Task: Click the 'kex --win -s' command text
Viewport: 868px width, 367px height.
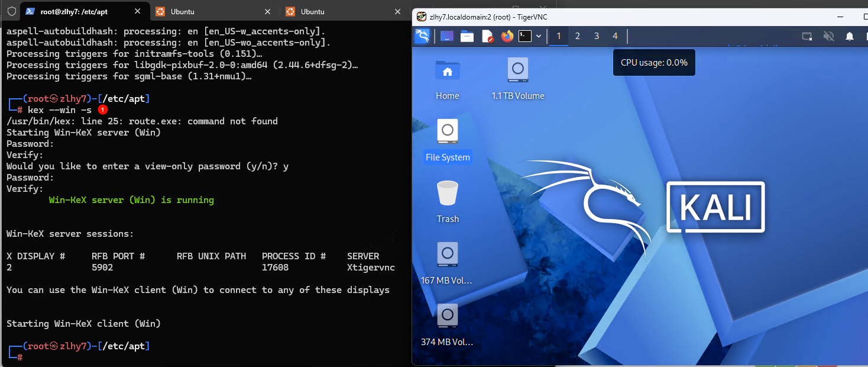Action: pyautogui.click(x=60, y=110)
